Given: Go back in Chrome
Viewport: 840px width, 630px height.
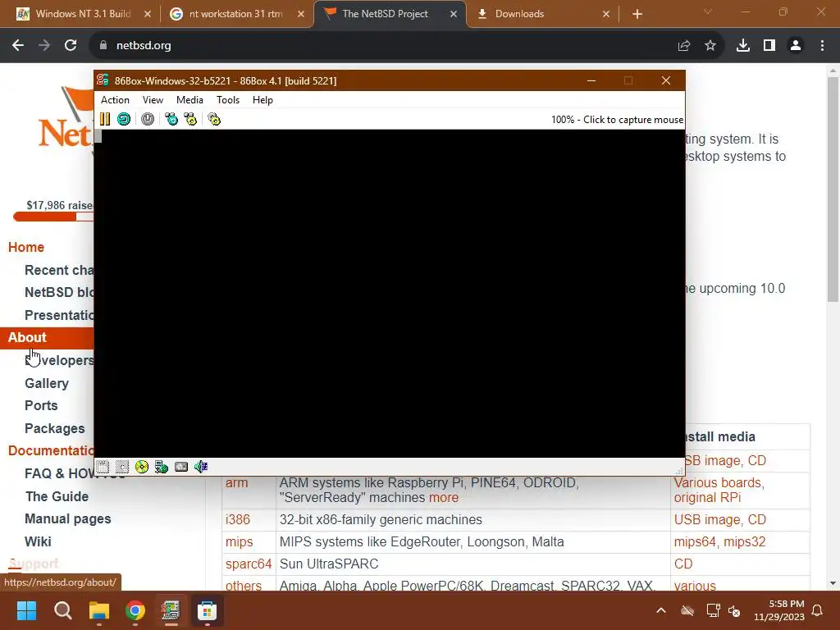Looking at the screenshot, I should pyautogui.click(x=18, y=46).
